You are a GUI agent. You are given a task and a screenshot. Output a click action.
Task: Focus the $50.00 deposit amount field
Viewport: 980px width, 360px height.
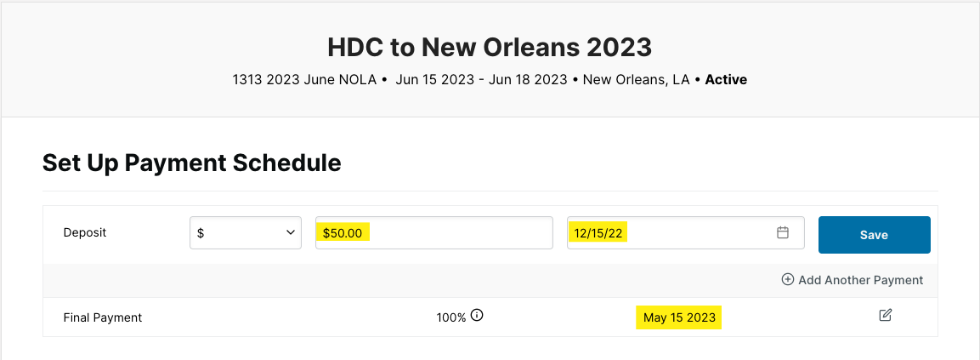pos(433,233)
